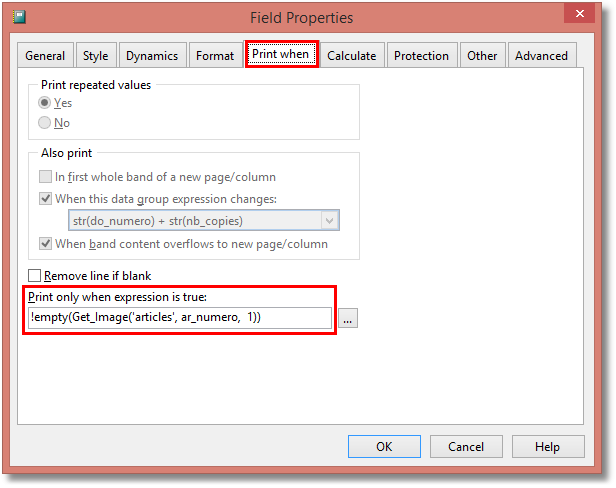The image size is (616, 488).
Task: Select the Yes radio button
Action: point(45,103)
